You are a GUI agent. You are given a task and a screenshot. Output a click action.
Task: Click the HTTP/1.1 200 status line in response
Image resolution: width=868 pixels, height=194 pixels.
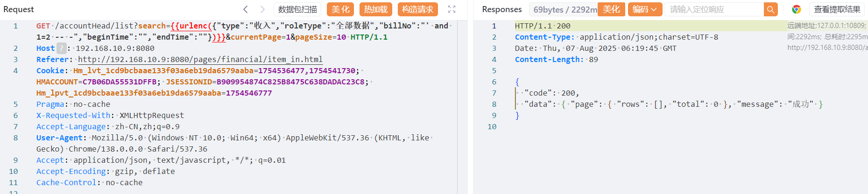543,26
